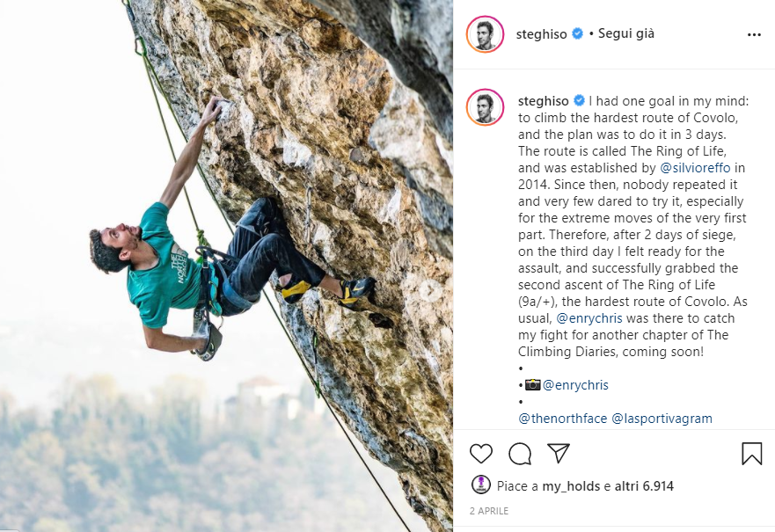Open the three-dot more options menu
The height and width of the screenshot is (532, 775).
(x=754, y=34)
